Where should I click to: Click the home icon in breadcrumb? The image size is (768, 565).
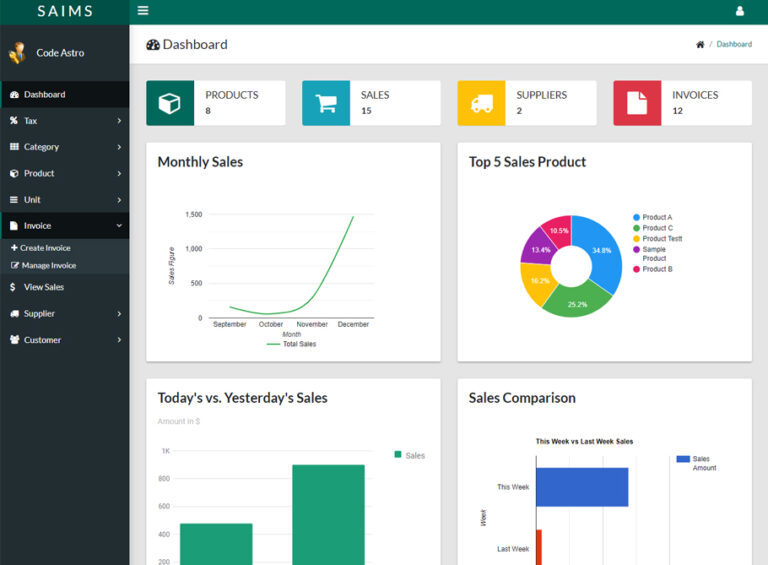click(x=700, y=44)
